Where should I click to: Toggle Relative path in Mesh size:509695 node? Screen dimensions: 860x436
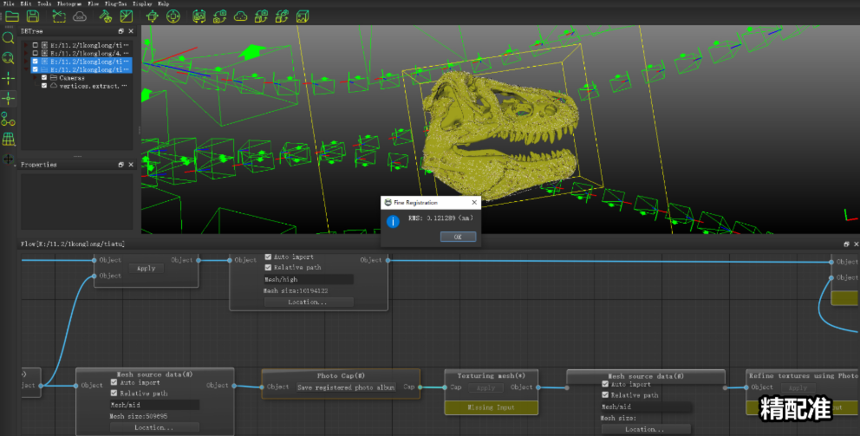click(114, 393)
